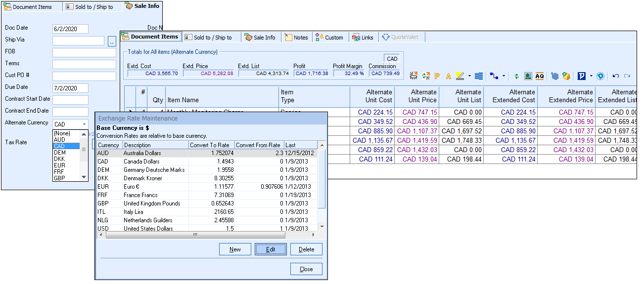
Task: Expand the highlighter color dropdown arrow
Action: tap(469, 76)
